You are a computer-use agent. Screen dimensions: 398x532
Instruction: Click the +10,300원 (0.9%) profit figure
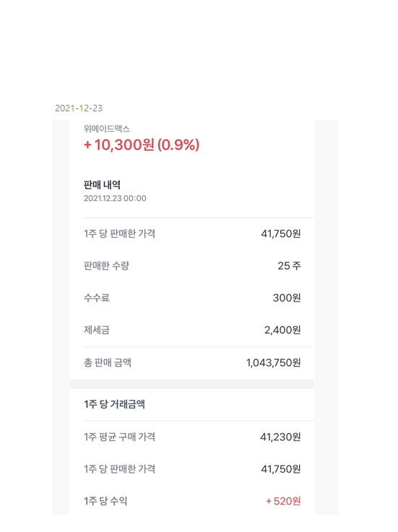click(x=142, y=145)
